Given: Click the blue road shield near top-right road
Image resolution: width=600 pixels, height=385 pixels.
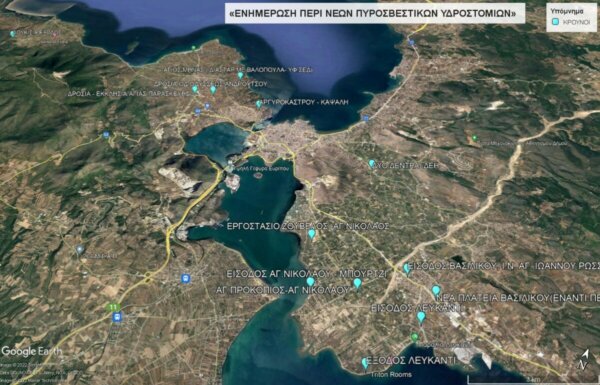Looking at the screenshot, I should [x=411, y=42].
